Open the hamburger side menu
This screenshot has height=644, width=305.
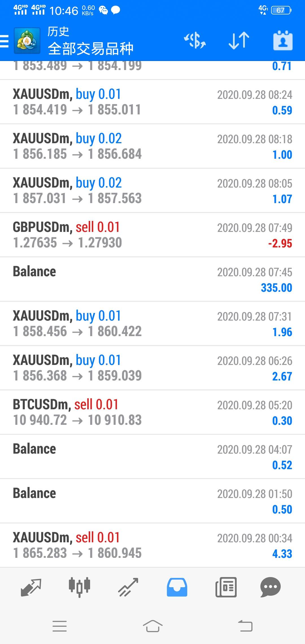click(x=4, y=41)
